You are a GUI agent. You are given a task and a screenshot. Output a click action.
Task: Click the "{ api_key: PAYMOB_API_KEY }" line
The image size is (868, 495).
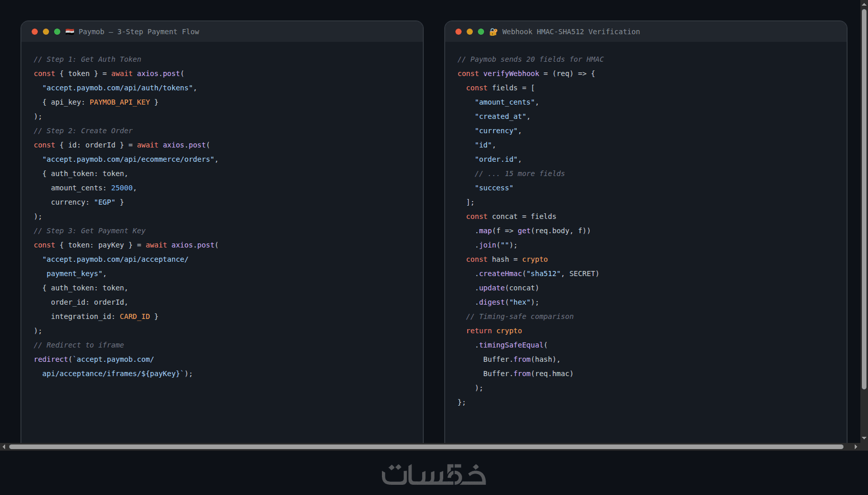[100, 102]
